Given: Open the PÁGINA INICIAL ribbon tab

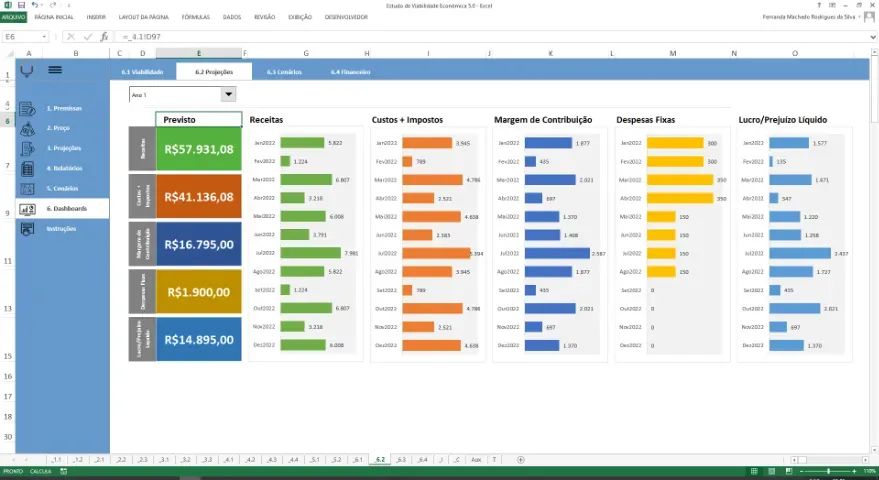Looking at the screenshot, I should click(x=54, y=17).
